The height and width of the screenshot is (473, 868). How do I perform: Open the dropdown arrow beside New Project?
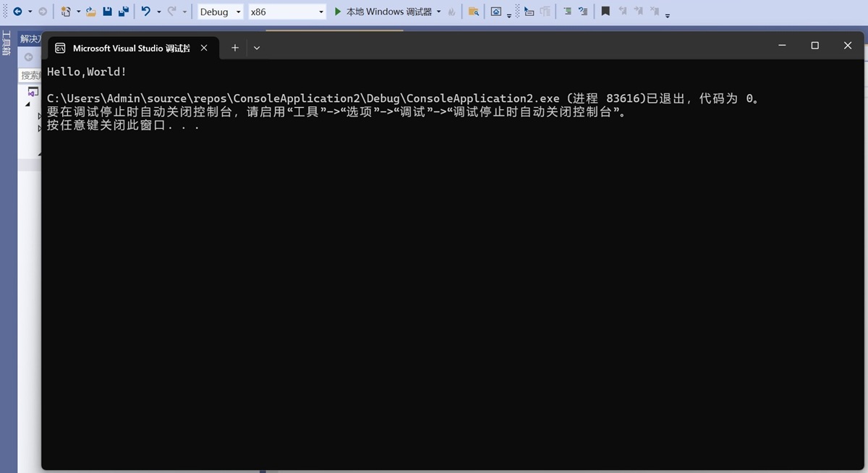tap(78, 12)
